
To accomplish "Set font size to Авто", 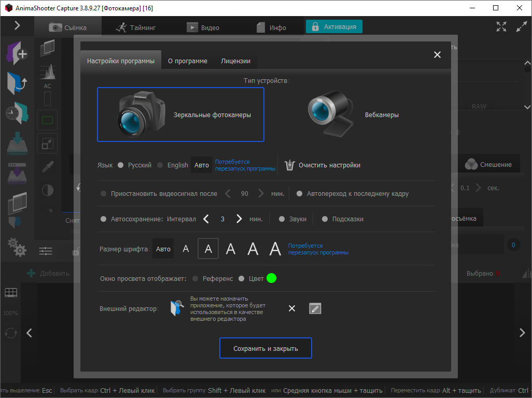I will (x=163, y=249).
